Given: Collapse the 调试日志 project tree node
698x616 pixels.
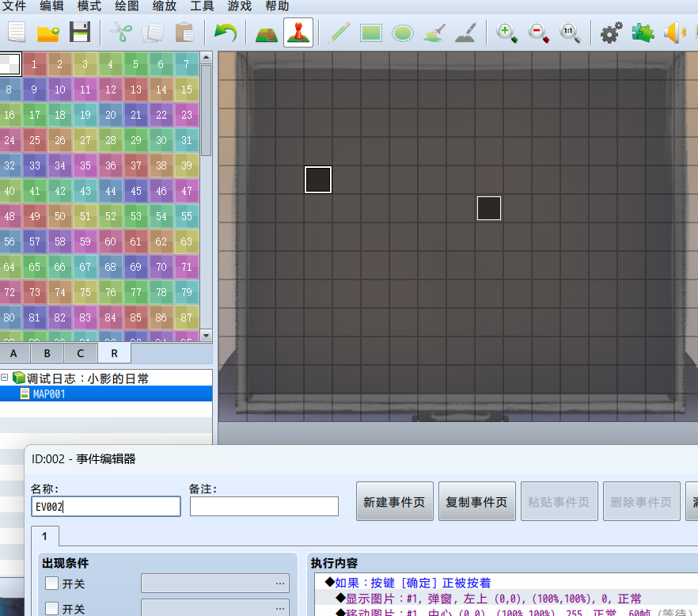Looking at the screenshot, I should 6,378.
